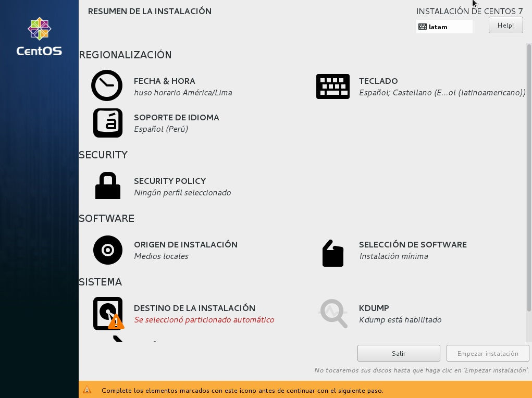Click the Kdump magnifier icon

tap(333, 313)
